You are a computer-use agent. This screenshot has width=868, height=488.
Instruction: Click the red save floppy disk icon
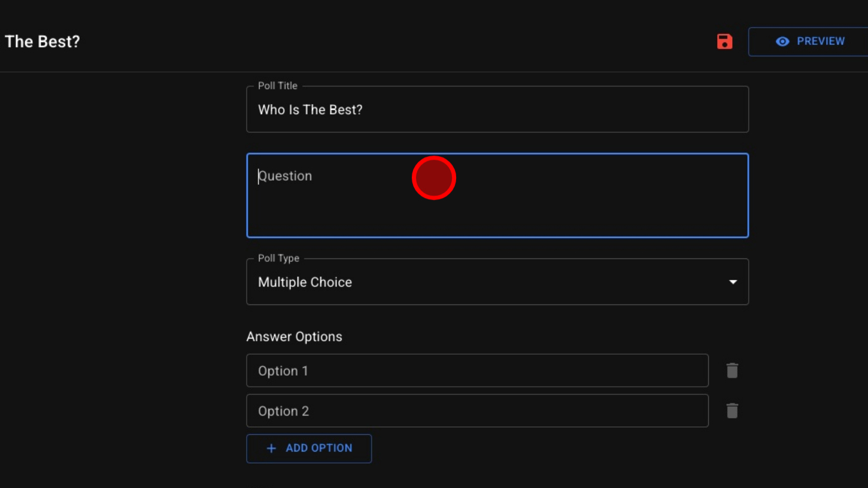(724, 41)
